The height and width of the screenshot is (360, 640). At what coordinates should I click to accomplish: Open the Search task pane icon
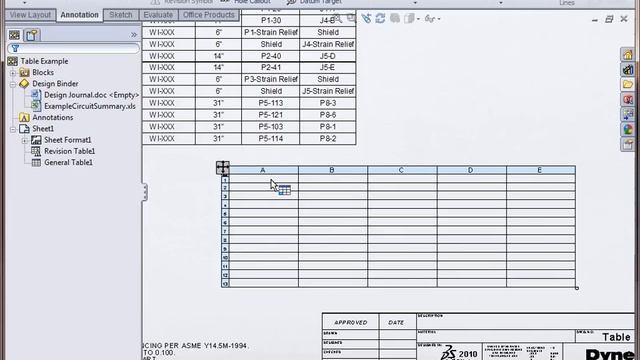point(628,100)
